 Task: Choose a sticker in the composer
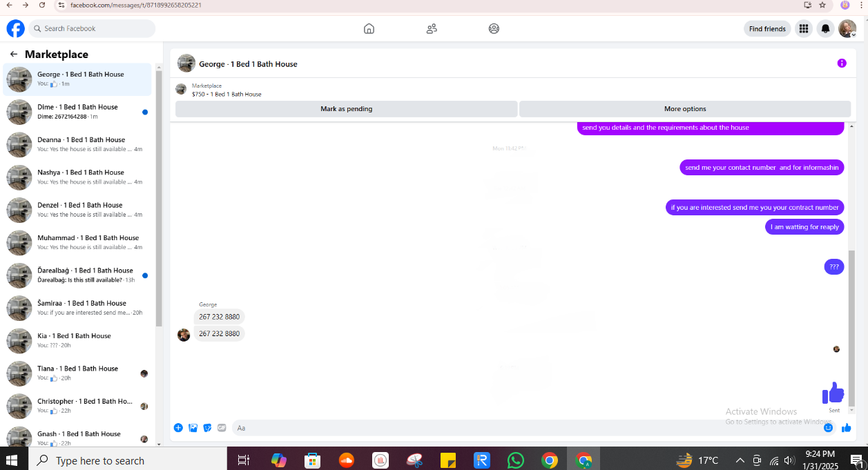point(207,428)
